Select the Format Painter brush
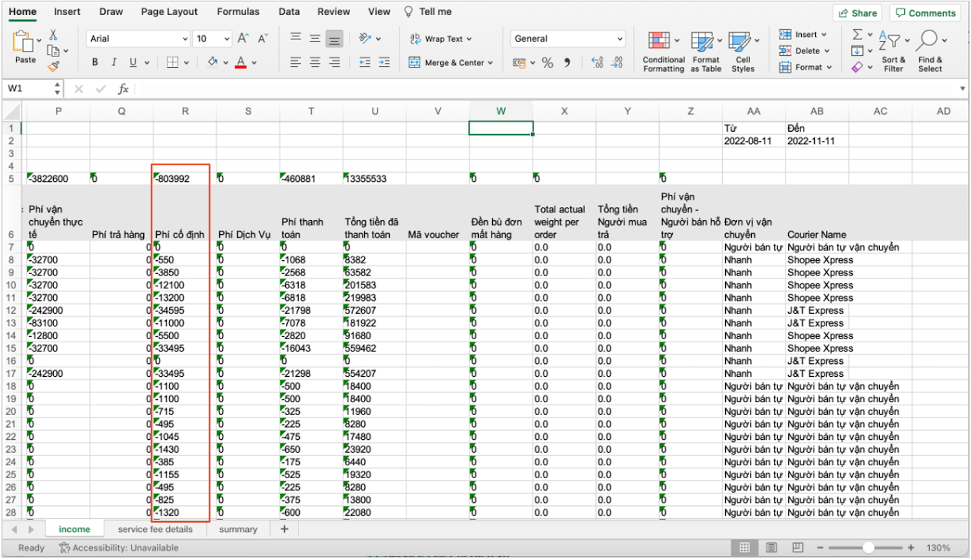The height and width of the screenshot is (560, 971). pos(53,66)
